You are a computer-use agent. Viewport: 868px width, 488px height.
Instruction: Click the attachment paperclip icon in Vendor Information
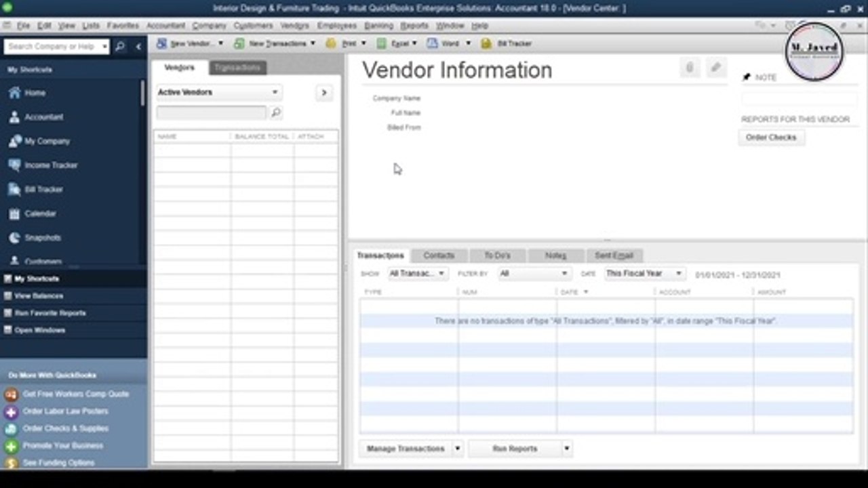point(690,67)
